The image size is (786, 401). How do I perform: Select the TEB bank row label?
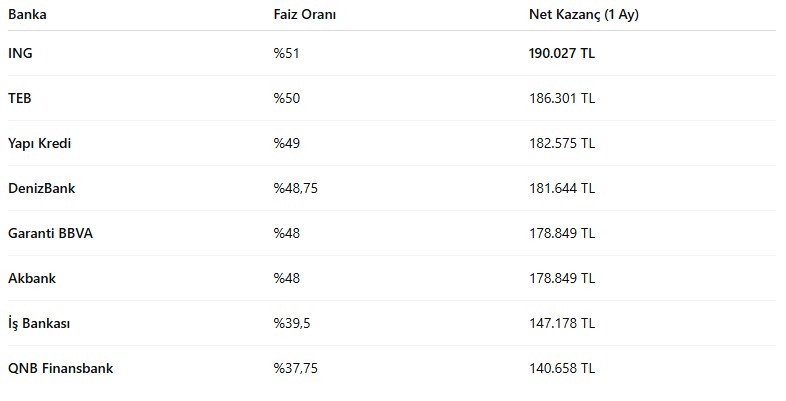(x=20, y=98)
